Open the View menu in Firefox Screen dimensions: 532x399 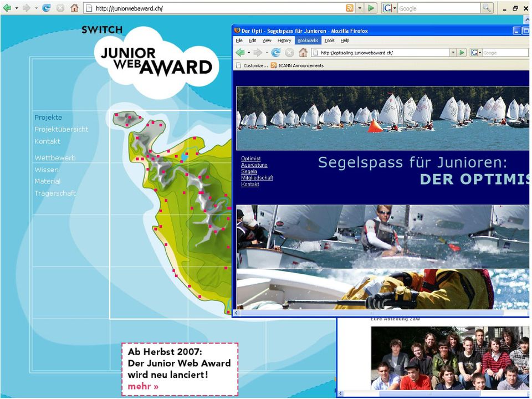click(267, 40)
